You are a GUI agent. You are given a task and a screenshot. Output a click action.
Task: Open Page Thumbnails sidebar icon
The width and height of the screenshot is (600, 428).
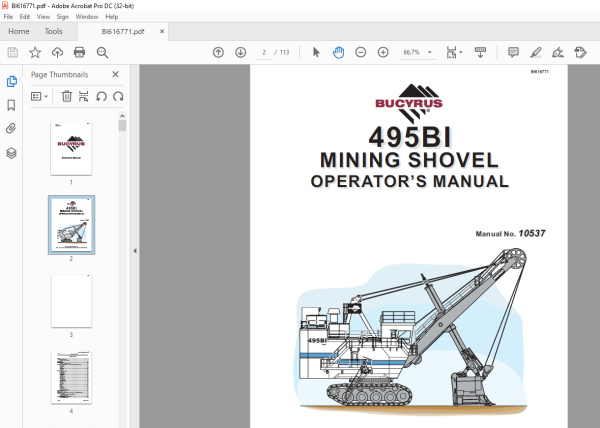(11, 81)
